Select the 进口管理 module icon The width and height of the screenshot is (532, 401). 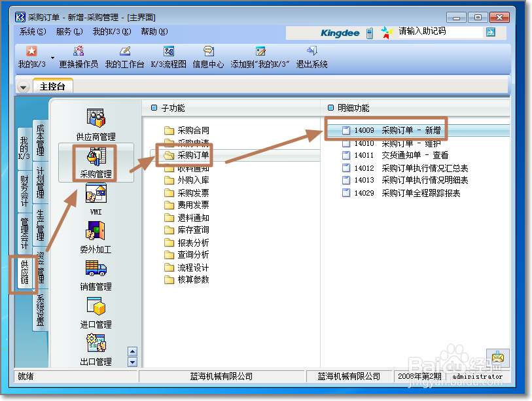tap(97, 309)
